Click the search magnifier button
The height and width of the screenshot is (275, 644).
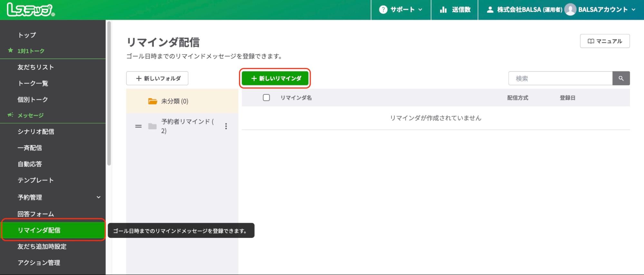(x=621, y=78)
